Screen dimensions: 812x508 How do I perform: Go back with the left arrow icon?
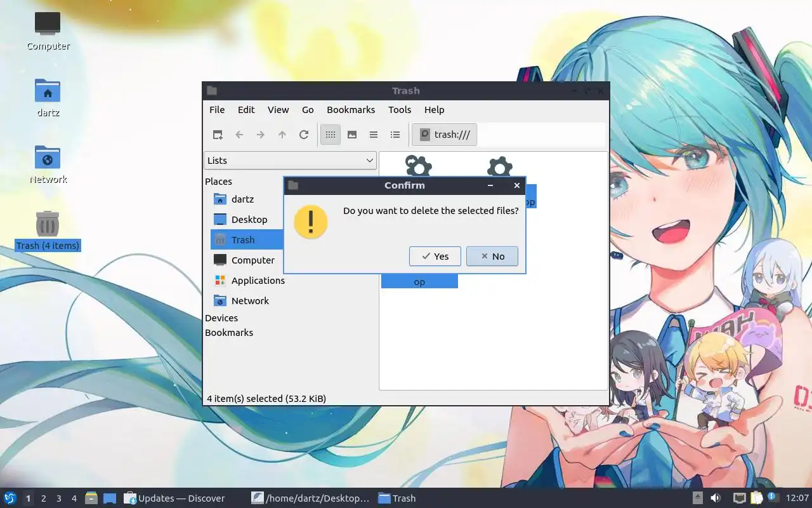239,135
